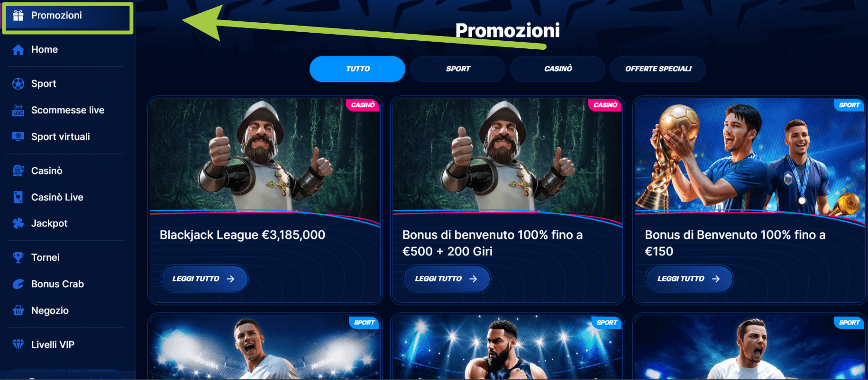
Task: Click LEGGI TUTTO under €500 + 200 Giri bonus
Action: click(x=447, y=279)
